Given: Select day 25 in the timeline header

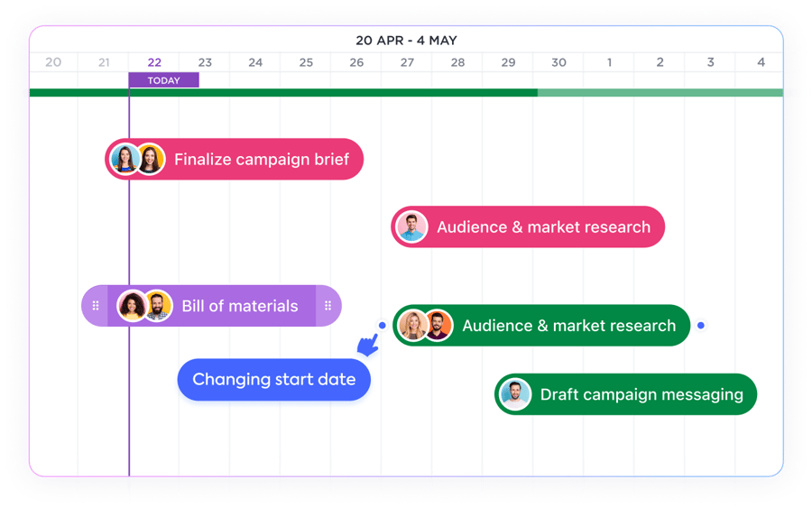Looking at the screenshot, I should click(306, 62).
